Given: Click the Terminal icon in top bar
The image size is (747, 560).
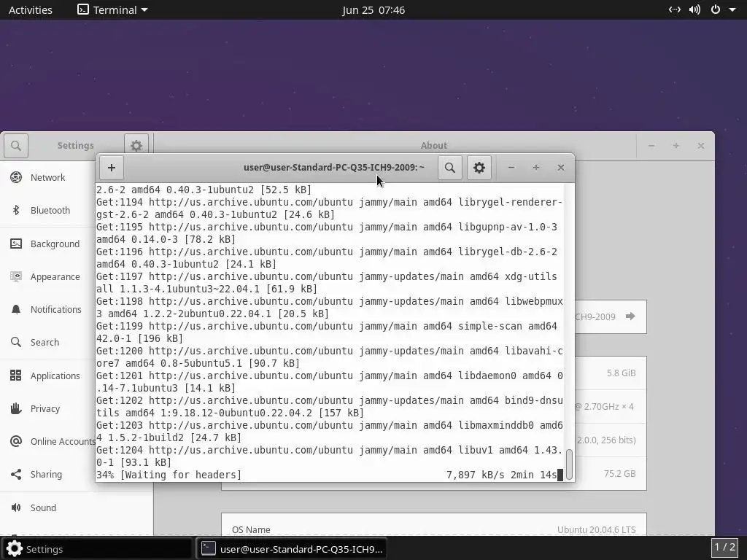Looking at the screenshot, I should coord(83,9).
